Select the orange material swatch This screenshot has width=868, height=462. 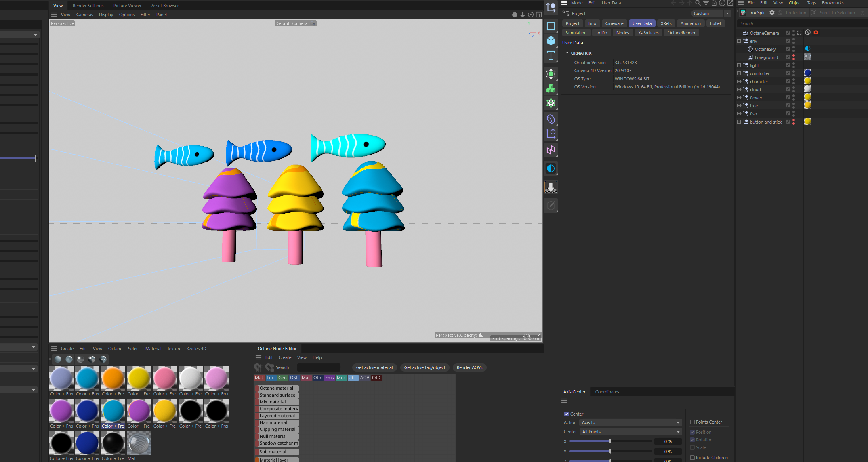point(113,378)
